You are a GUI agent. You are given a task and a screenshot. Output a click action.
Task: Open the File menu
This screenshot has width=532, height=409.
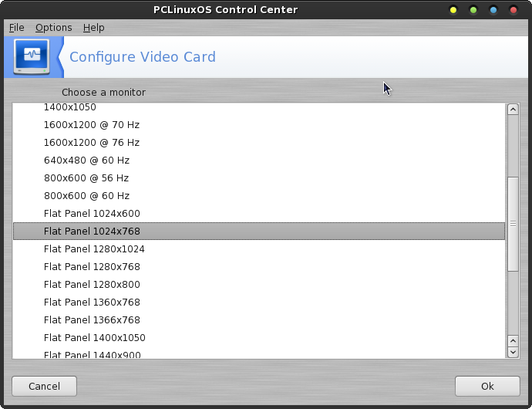17,28
